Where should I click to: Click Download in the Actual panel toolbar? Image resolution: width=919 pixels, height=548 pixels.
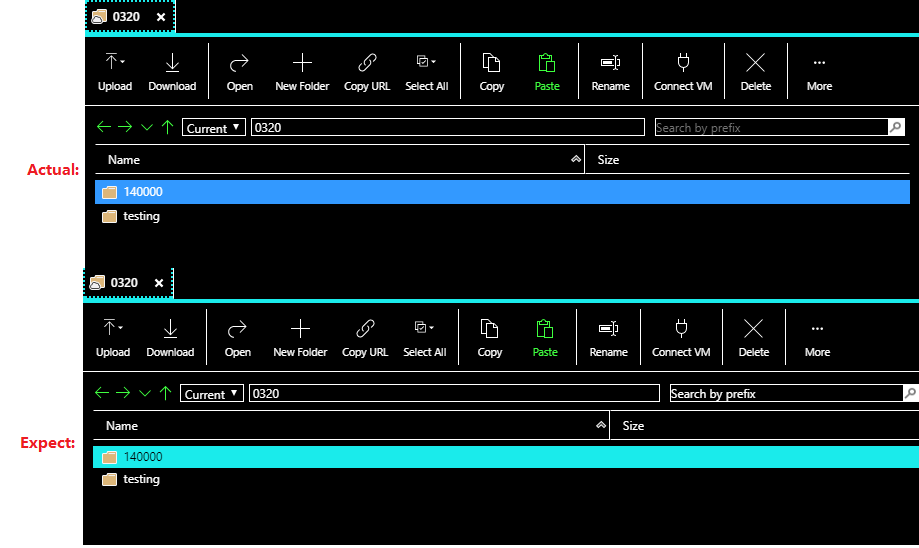(172, 73)
